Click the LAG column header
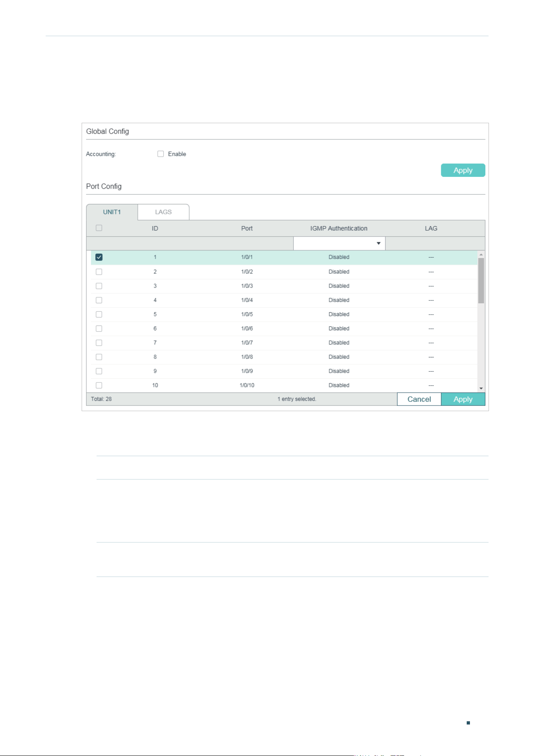This screenshot has width=535, height=756. tap(431, 229)
